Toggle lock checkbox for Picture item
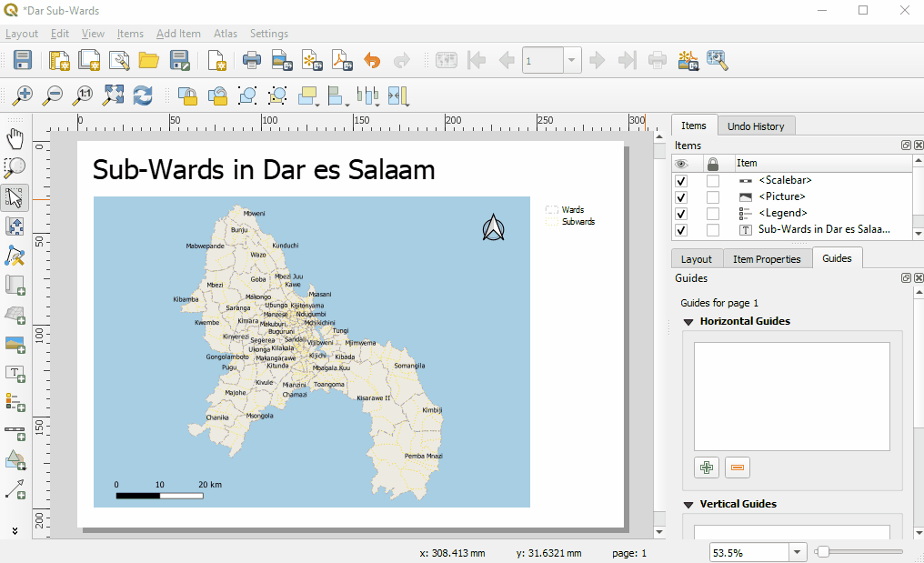 point(713,196)
